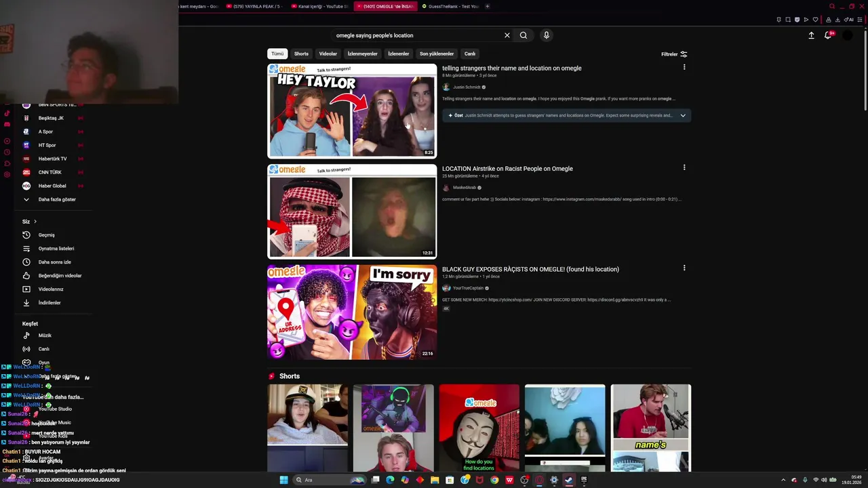Select the Videolar filter chip

pos(328,54)
